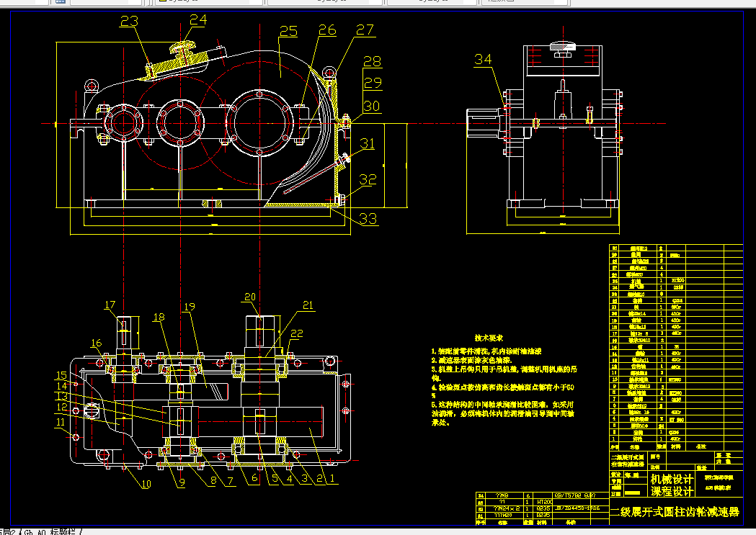Select the 机械设计 title block text
The height and width of the screenshot is (535, 756).
pos(672,479)
